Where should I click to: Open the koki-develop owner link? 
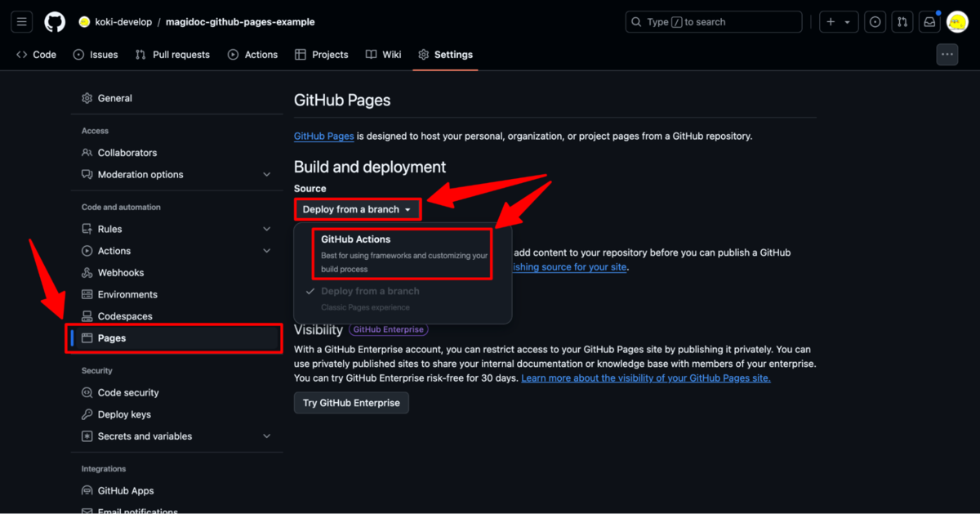coord(125,22)
